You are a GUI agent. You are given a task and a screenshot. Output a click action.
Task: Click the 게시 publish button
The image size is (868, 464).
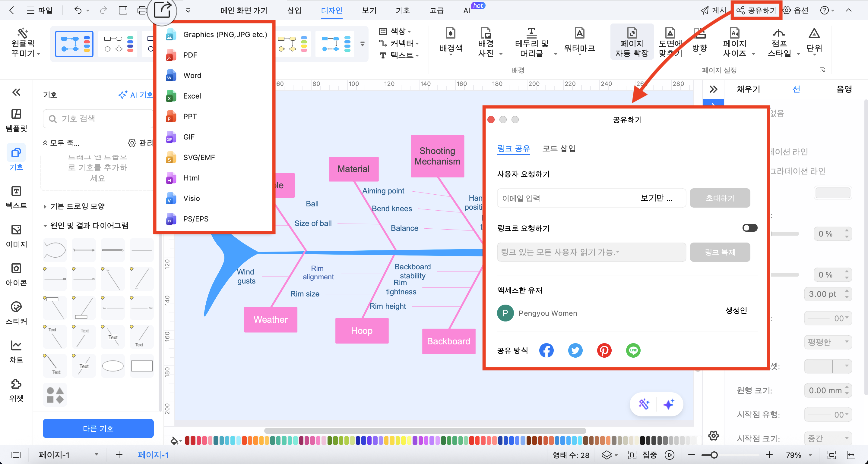pos(713,11)
